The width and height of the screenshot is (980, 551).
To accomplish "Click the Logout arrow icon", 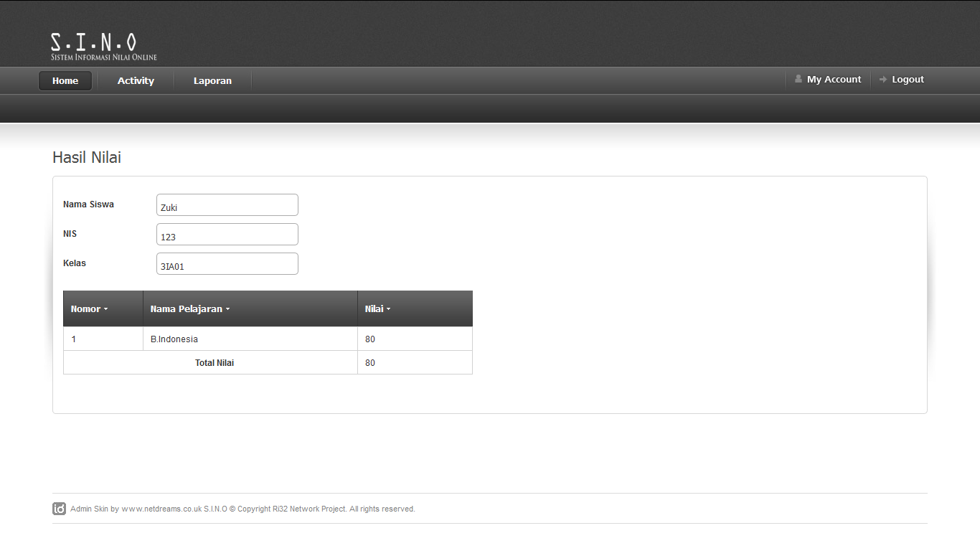I will [x=883, y=79].
